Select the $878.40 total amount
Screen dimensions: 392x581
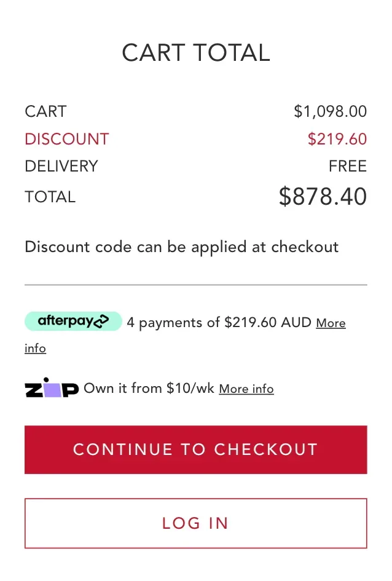[323, 196]
